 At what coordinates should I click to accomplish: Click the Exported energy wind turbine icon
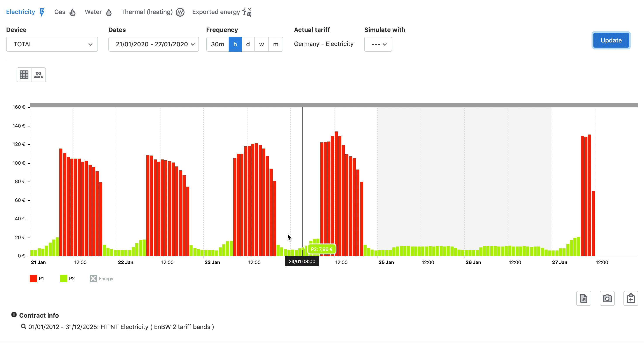click(247, 12)
